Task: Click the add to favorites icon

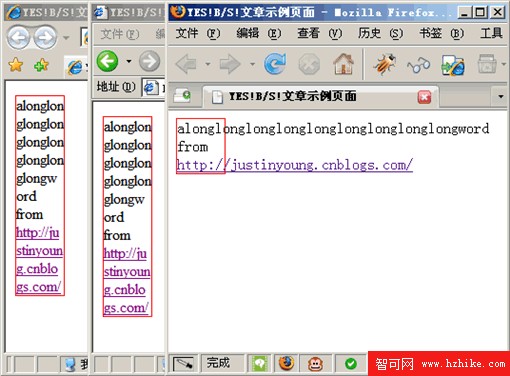Action: click(41, 65)
